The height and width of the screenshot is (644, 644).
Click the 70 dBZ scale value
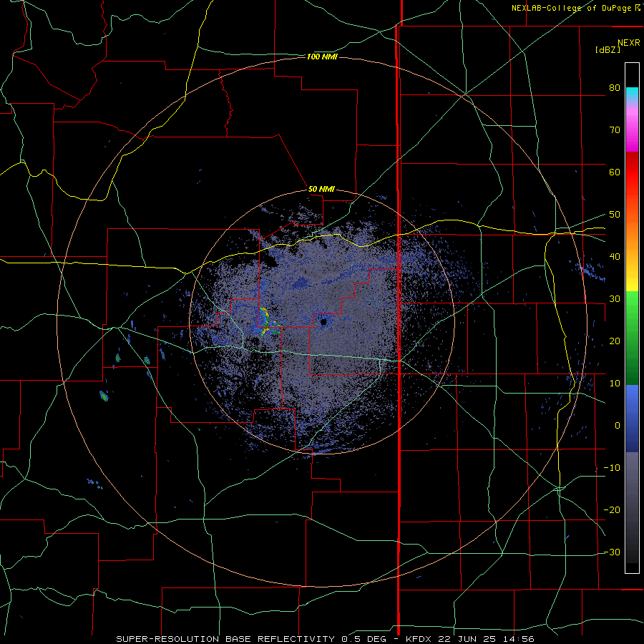click(x=615, y=130)
